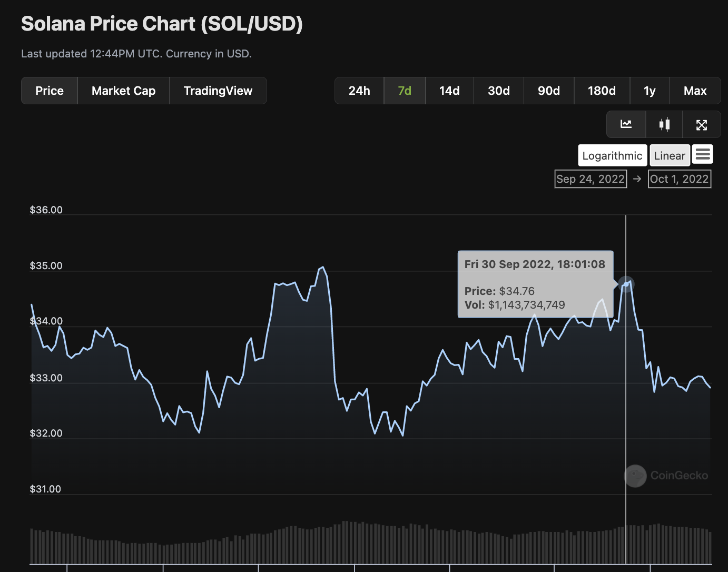
Task: Edit start date Sep 24, 2022
Action: tap(591, 179)
